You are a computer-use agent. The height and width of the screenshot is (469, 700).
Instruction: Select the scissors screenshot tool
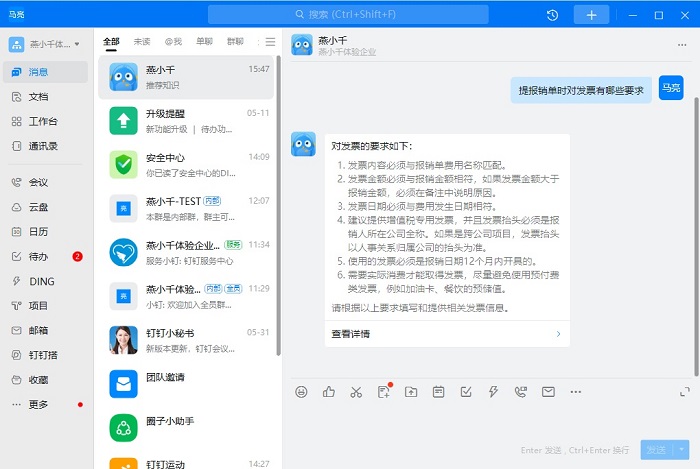pyautogui.click(x=356, y=392)
